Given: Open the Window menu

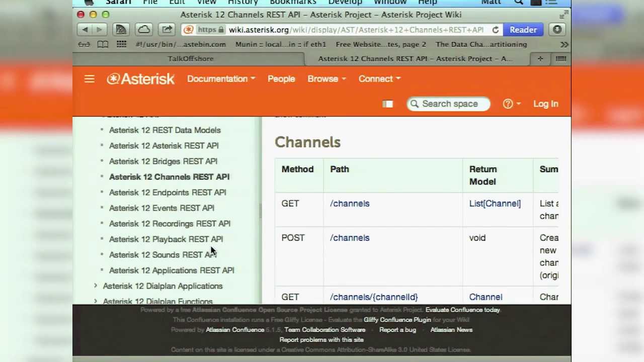Looking at the screenshot, I should [390, 3].
